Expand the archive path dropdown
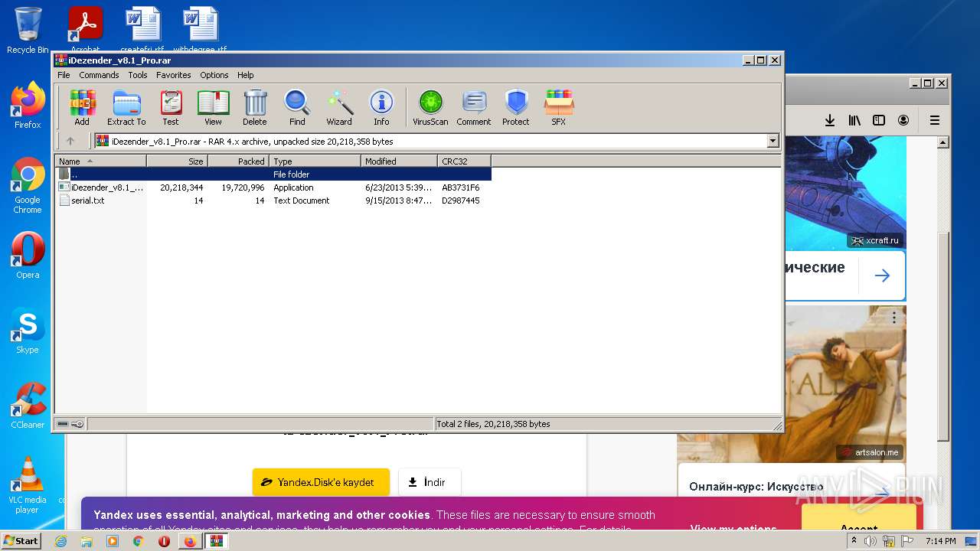 point(773,141)
